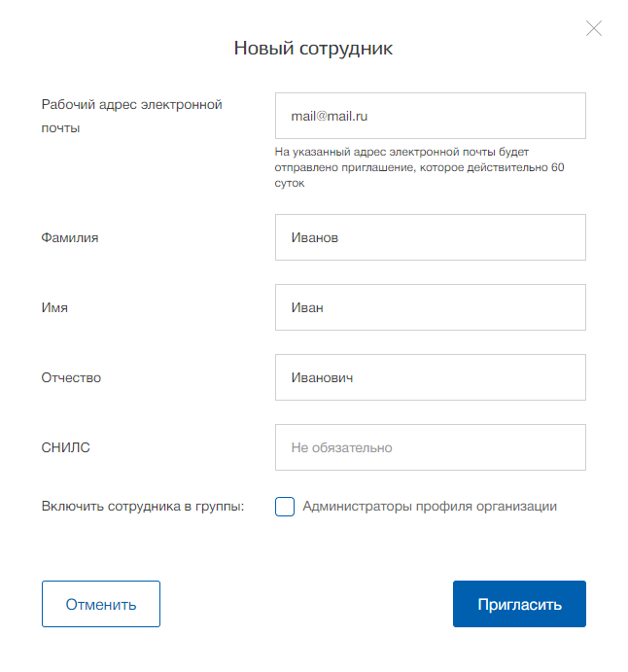Click the Отчество field label
The image size is (628, 672).
(71, 377)
